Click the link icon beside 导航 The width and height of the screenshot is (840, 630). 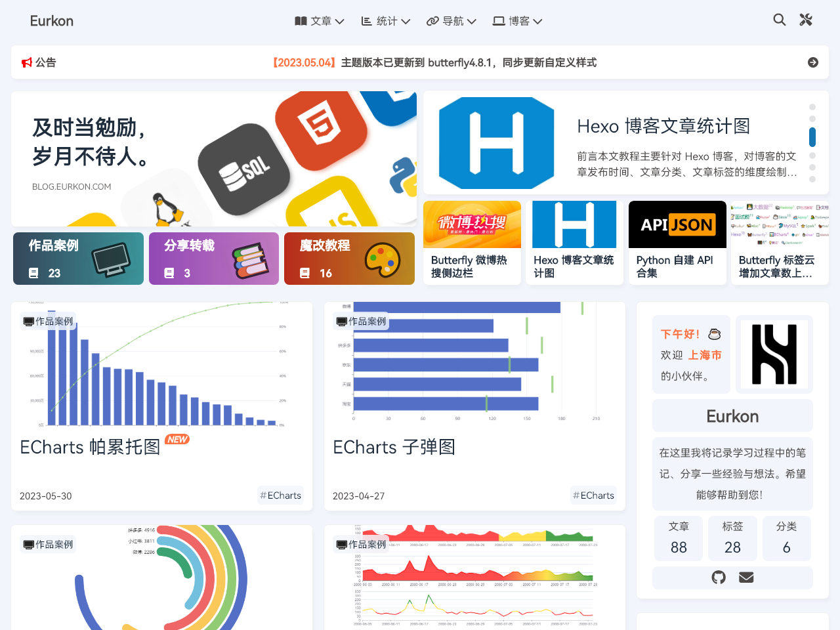432,21
